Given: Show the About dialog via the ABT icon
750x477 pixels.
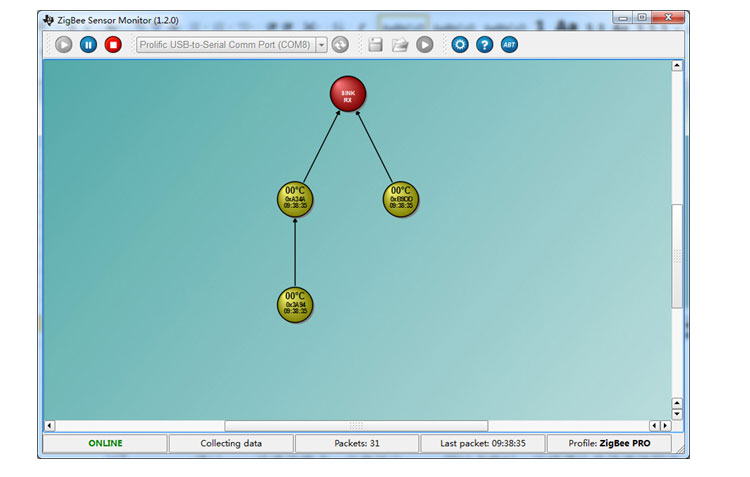Looking at the screenshot, I should point(509,45).
